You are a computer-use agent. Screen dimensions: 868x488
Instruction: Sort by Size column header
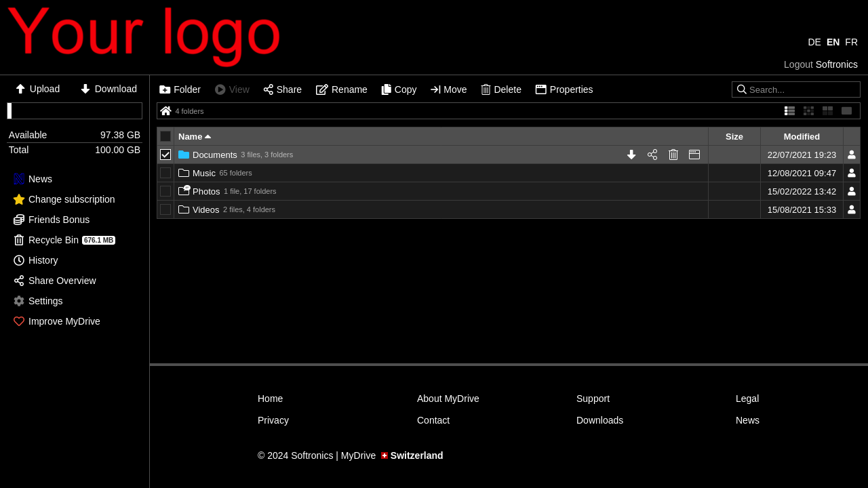tap(734, 136)
